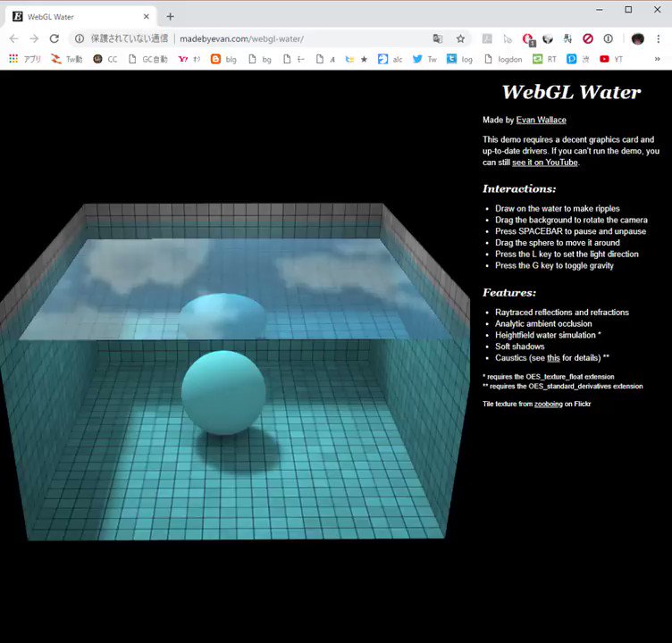
Task: Open the 'this' caustics details link
Action: 553,358
